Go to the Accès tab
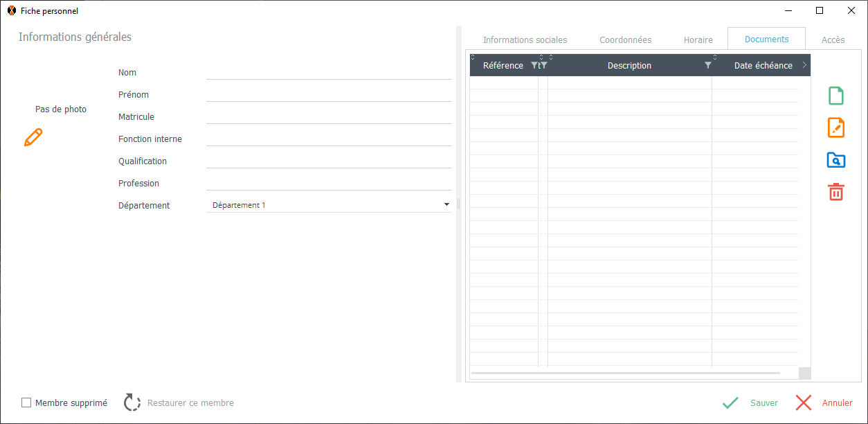 tap(833, 39)
